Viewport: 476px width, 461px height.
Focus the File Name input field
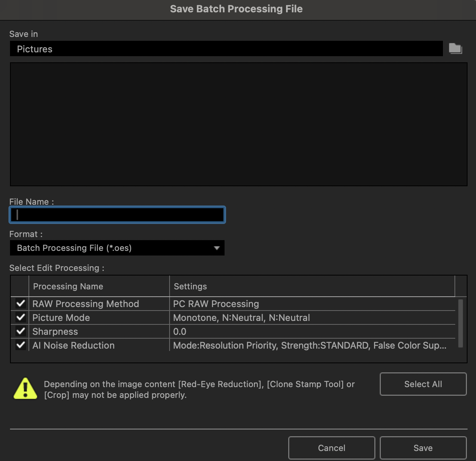click(x=117, y=215)
